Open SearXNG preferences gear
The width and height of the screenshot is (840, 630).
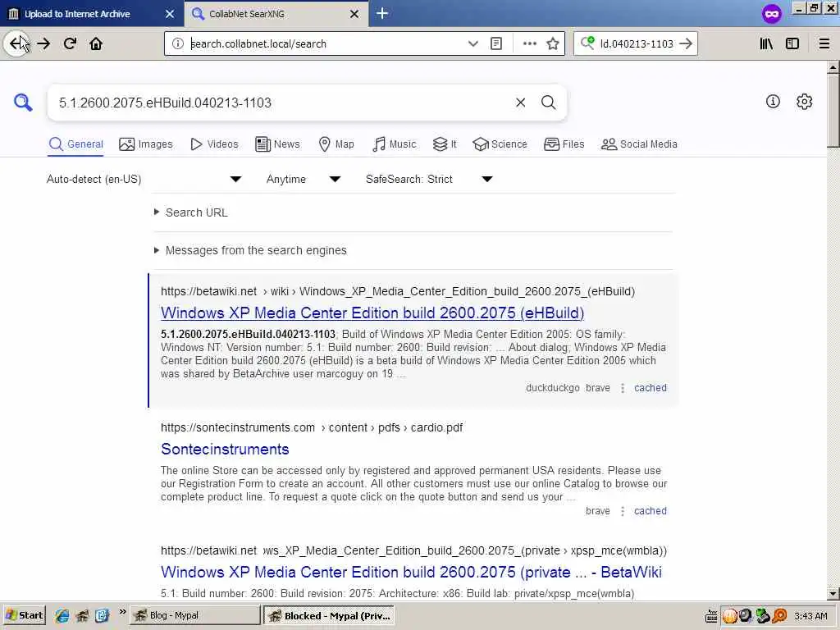pos(804,101)
